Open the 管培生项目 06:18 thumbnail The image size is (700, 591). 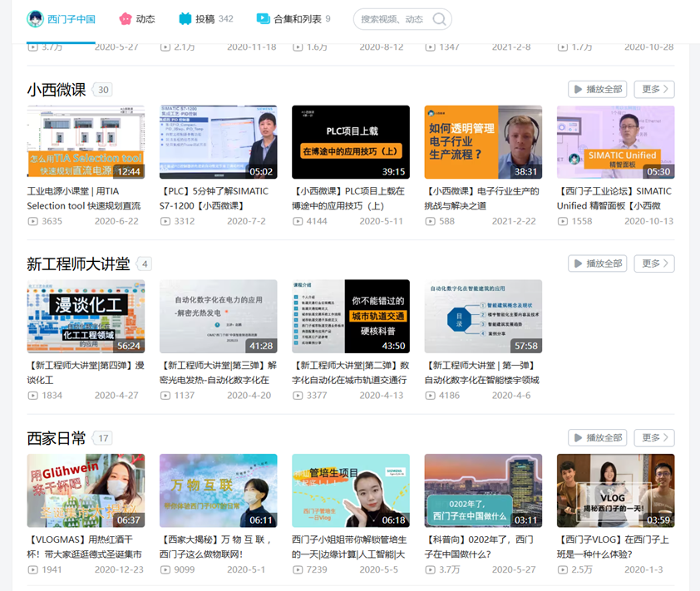pyautogui.click(x=351, y=490)
